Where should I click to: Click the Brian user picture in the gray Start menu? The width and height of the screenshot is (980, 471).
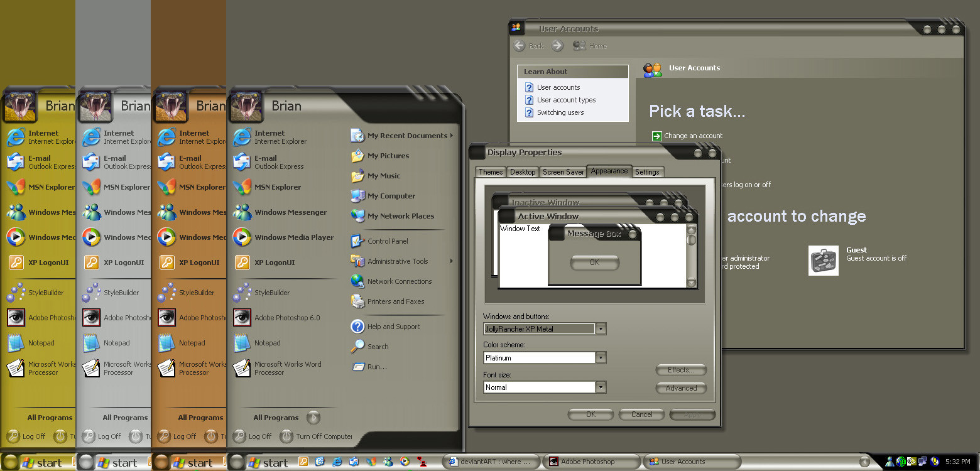tap(246, 106)
